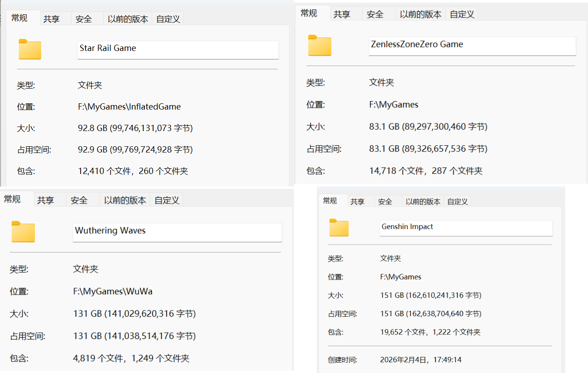Screen dimensions: 588x373
Task: Open 以前的版本 tab in Wuthering Waves window
Action: [x=125, y=200]
